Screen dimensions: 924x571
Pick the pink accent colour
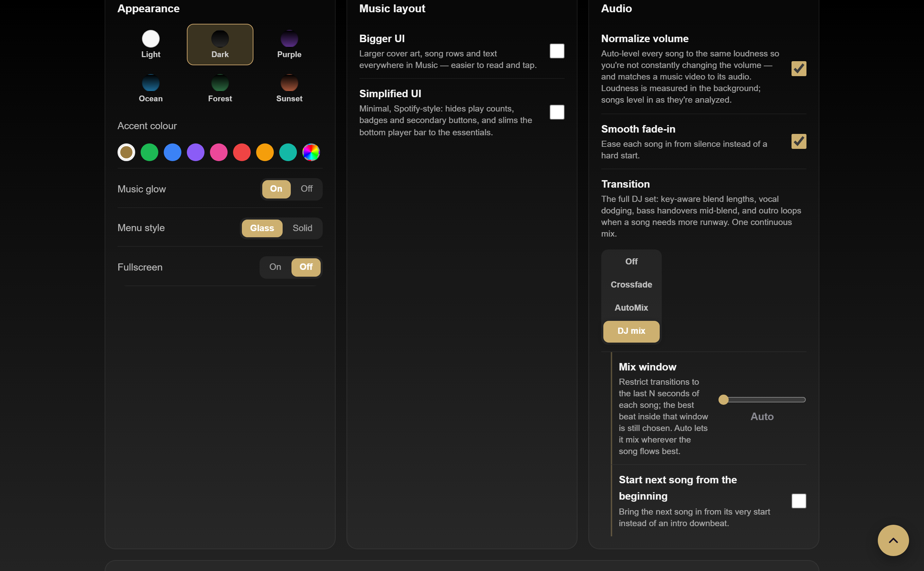[x=218, y=153]
